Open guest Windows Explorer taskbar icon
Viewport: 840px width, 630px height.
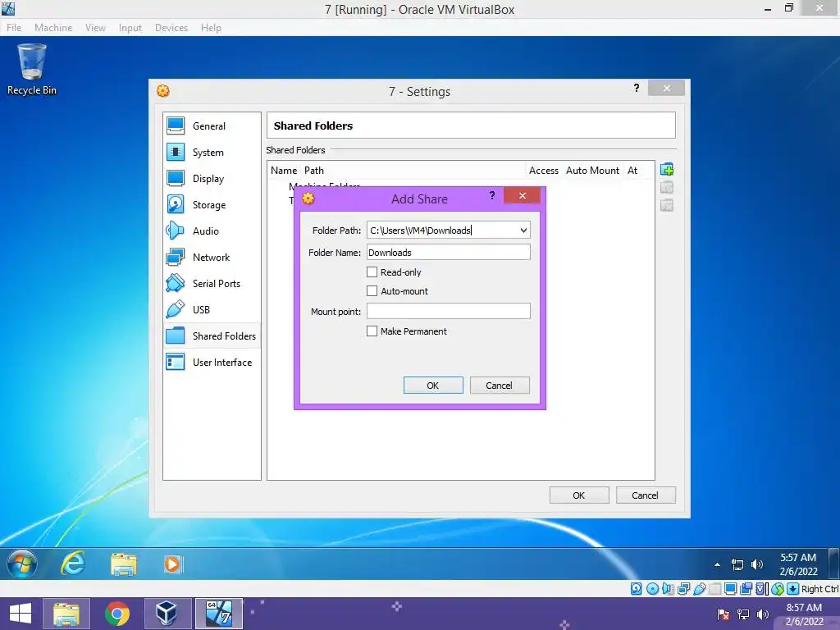(123, 564)
